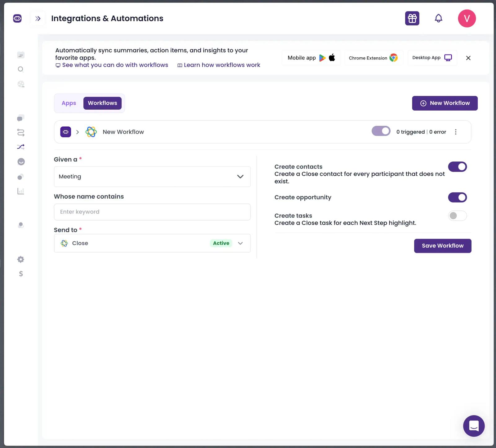The image size is (496, 448).
Task: Click the green Active status badge
Action: 221,243
